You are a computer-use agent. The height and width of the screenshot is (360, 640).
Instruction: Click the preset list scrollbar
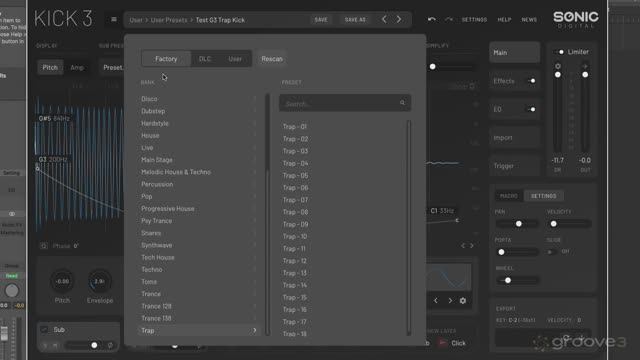(x=409, y=228)
